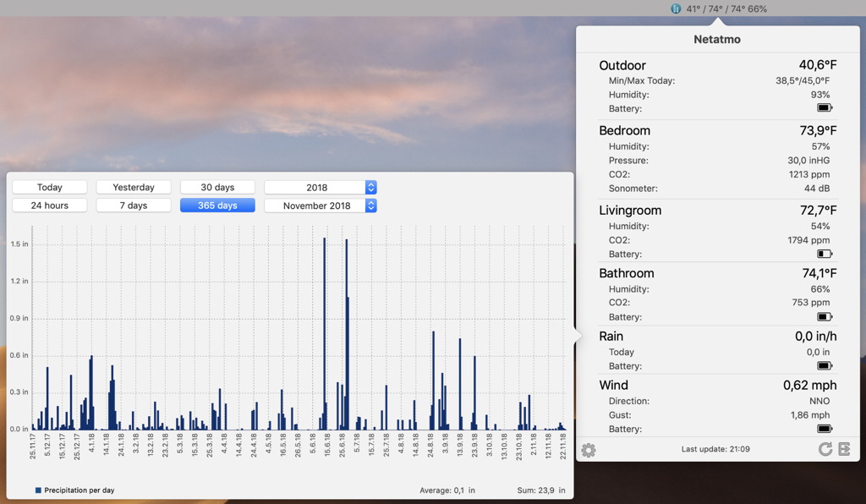Click x-axis date label 25.11.17
Screen dimensions: 866x504
(x=33, y=446)
